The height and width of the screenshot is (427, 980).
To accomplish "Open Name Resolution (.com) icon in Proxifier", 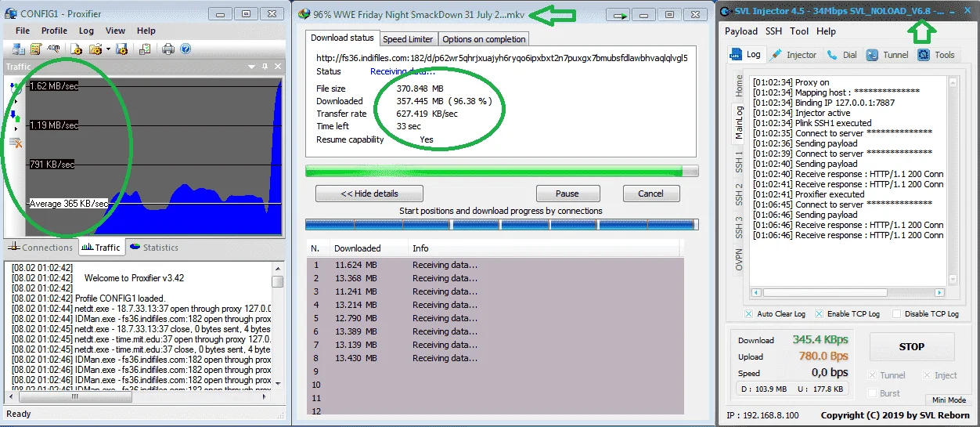I will [54, 49].
